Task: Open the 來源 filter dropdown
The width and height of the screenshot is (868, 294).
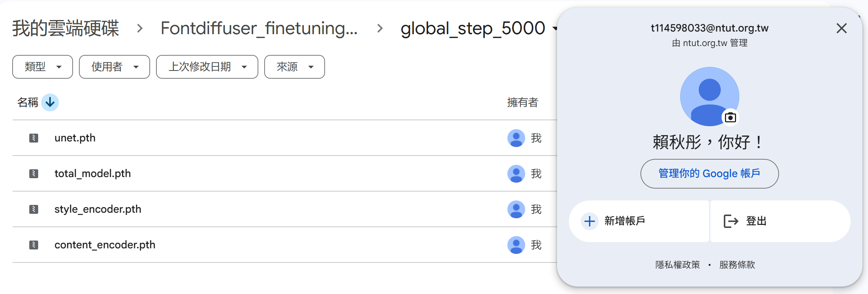Action: point(295,67)
